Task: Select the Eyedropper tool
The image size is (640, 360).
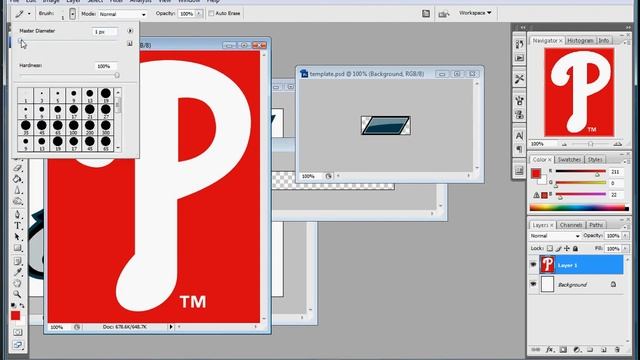Action: (x=17, y=272)
